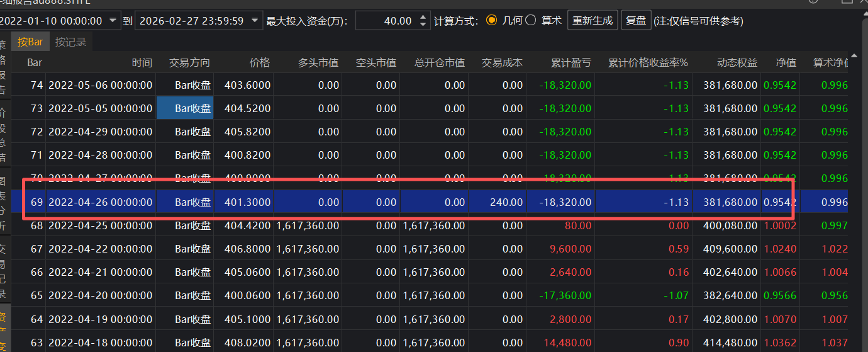Open the end date 2026-02-27 dropdown
868x352 pixels.
click(255, 21)
